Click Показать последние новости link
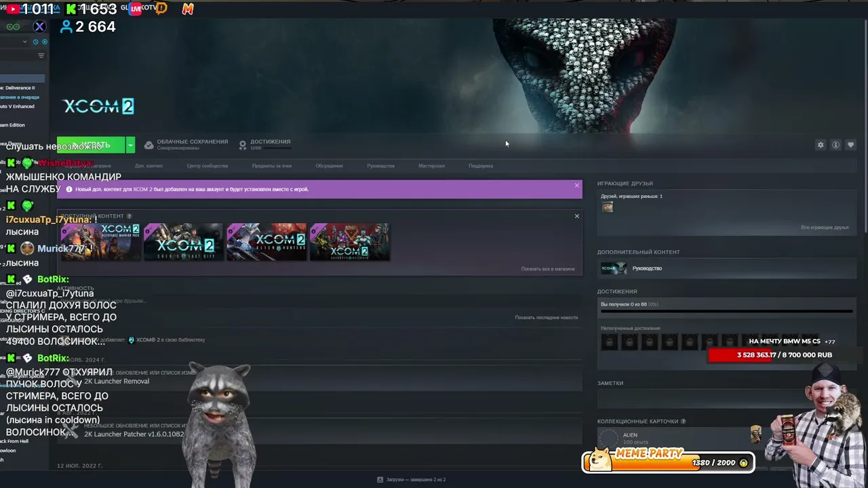The width and height of the screenshot is (868, 488). [x=547, y=317]
